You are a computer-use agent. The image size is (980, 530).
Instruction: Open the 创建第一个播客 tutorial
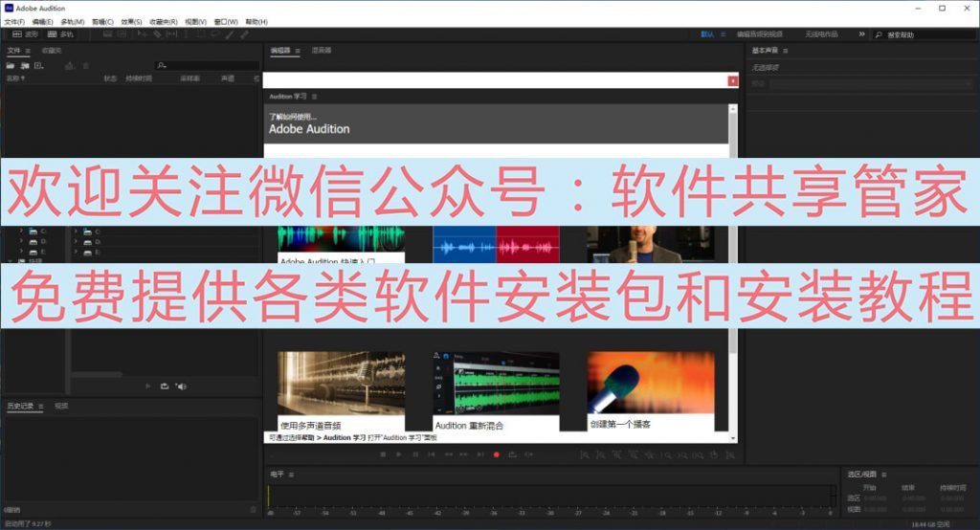click(x=651, y=390)
